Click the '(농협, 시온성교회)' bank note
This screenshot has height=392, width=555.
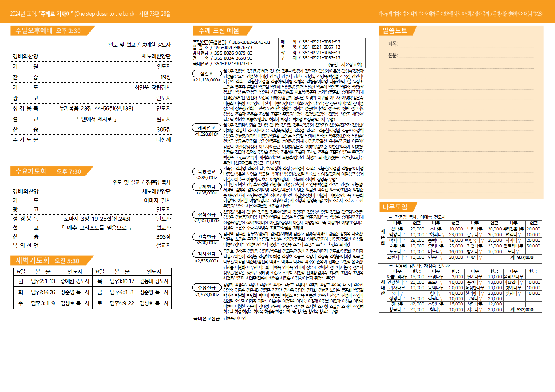click(345, 64)
